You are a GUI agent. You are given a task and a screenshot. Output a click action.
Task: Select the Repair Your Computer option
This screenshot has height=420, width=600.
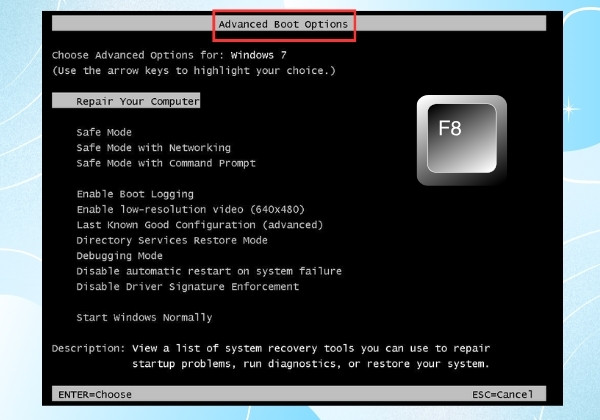[126, 101]
